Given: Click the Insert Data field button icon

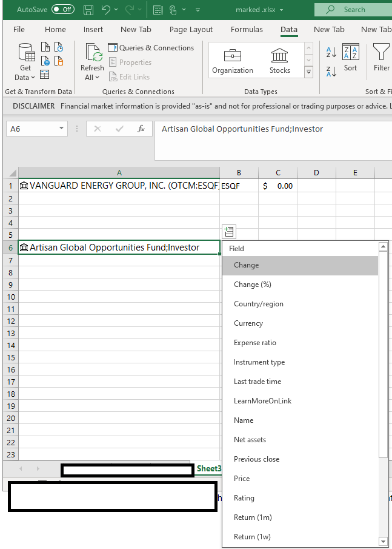Looking at the screenshot, I should (229, 232).
